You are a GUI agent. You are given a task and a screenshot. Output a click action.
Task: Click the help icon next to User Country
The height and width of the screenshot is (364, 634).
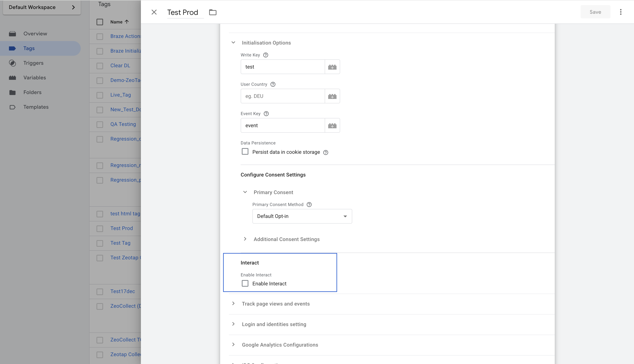273,84
